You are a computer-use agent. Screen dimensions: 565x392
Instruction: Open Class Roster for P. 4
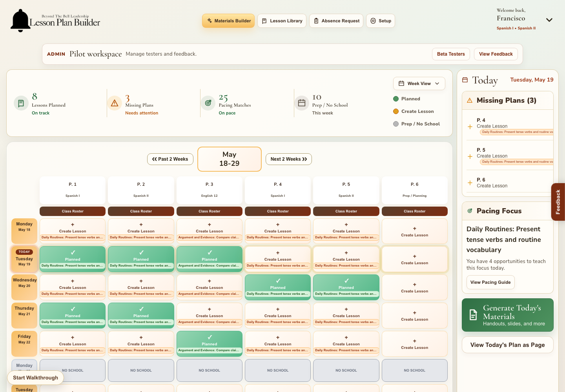pos(278,211)
